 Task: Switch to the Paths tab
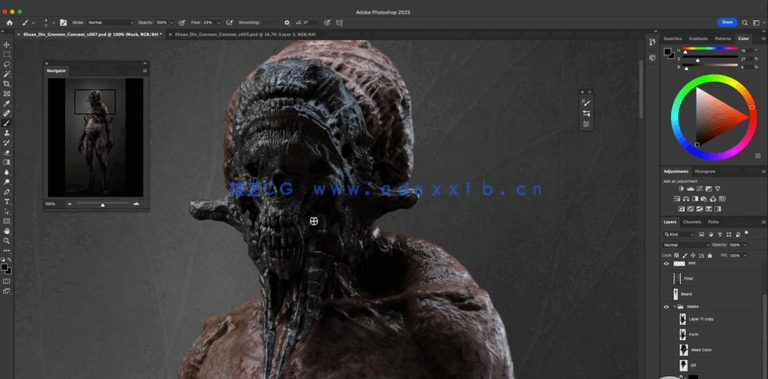point(714,222)
